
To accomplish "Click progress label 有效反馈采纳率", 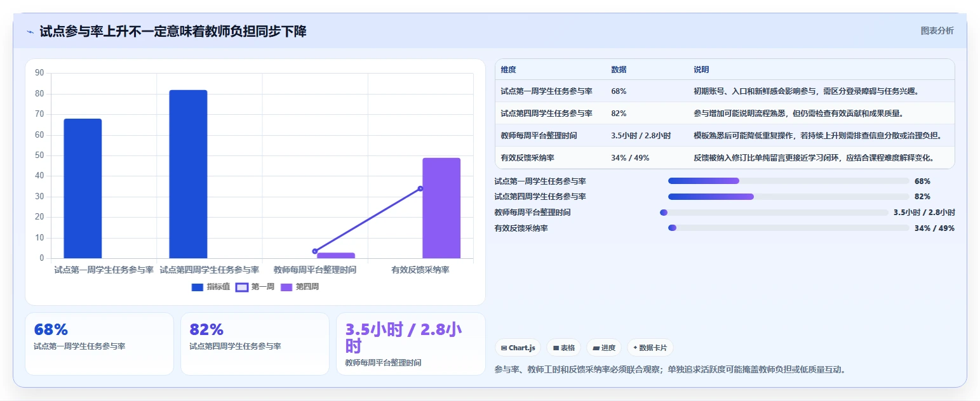I will 521,228.
